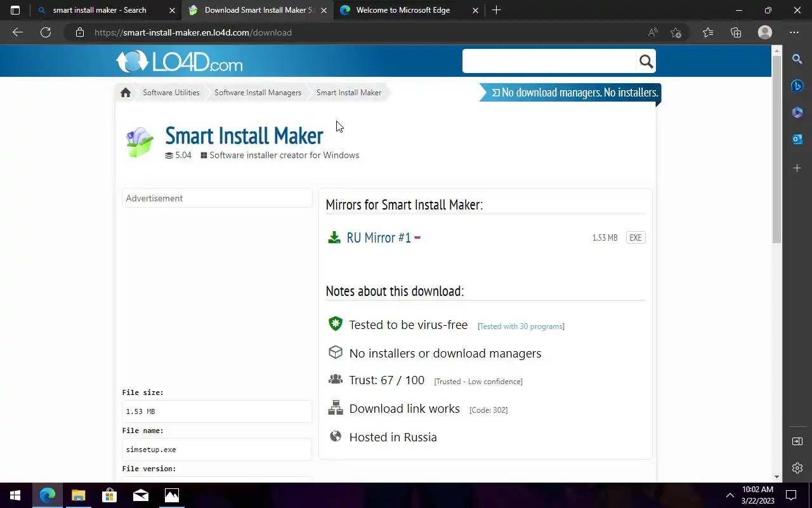Viewport: 812px width, 508px height.
Task: Click the page vertical scrollbar thumb
Action: tap(776, 149)
